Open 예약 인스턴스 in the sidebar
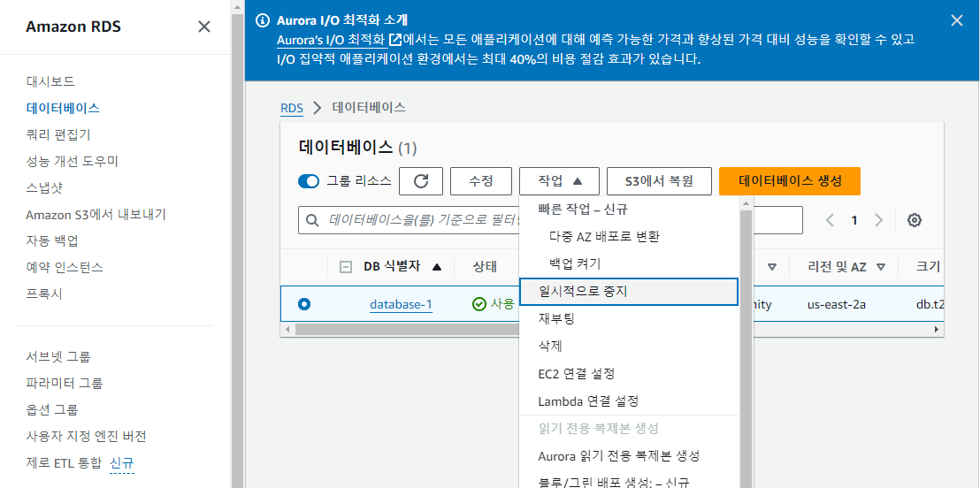This screenshot has height=488, width=980. (x=65, y=268)
